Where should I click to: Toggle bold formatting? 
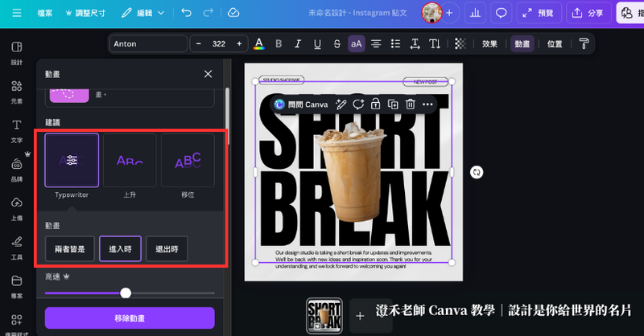[279, 43]
